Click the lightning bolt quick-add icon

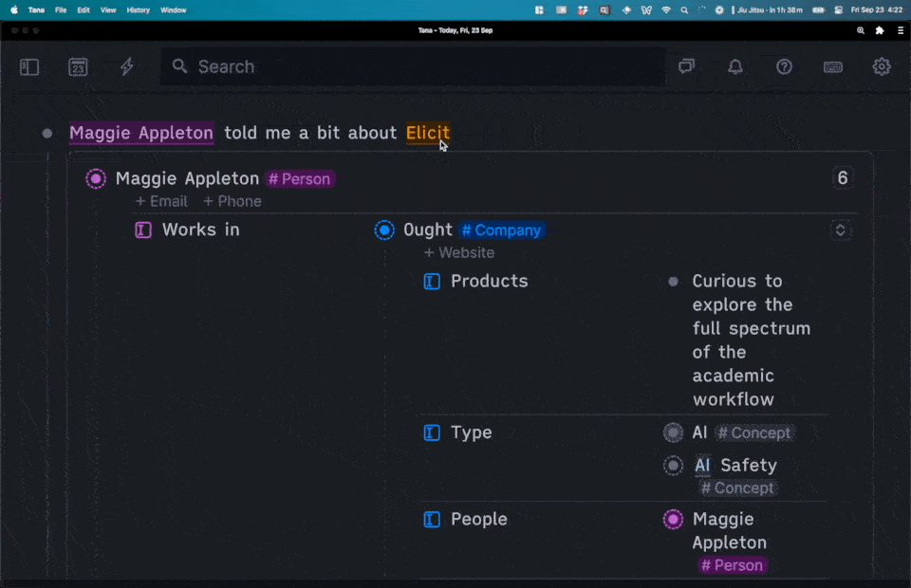tap(126, 66)
